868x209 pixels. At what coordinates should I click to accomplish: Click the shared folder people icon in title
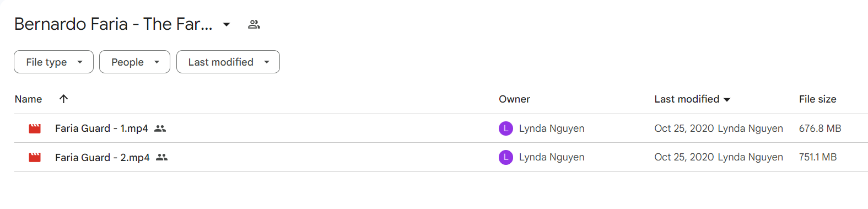(x=254, y=24)
